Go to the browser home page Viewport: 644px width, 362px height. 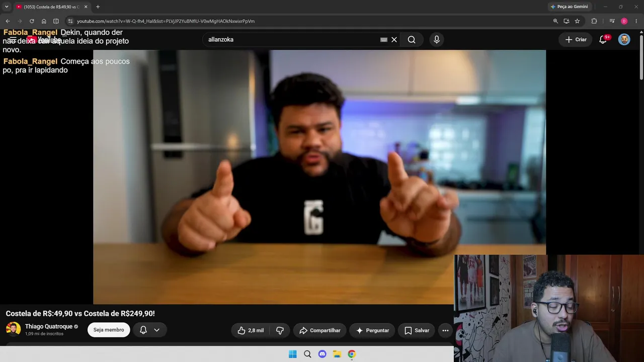tap(44, 21)
